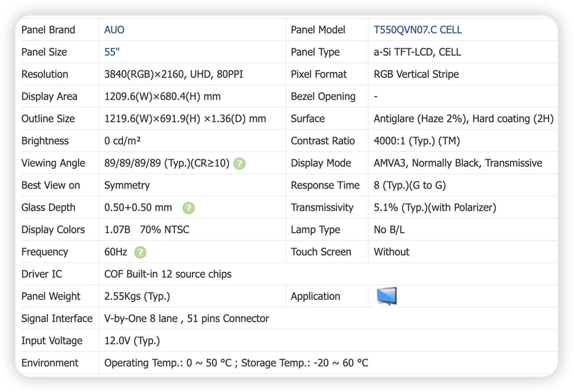Click V-by-One 8 lane, 51 pins Connector text
Image resolution: width=573 pixels, height=392 pixels.
point(186,319)
